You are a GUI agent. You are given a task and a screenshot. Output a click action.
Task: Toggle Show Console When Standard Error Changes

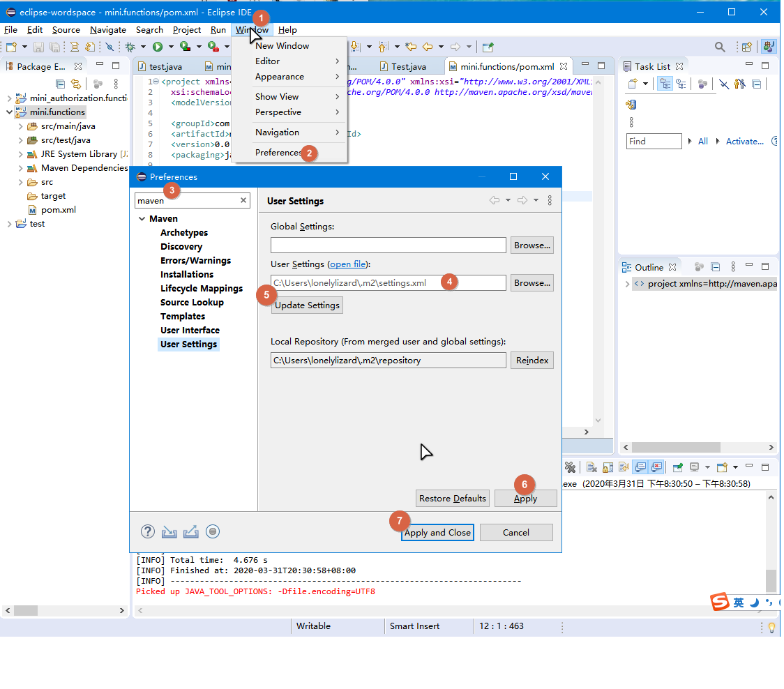656,467
